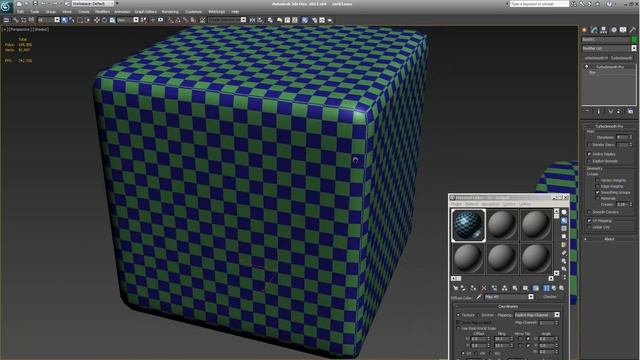Open the Utilities command panel tab
The image size is (640, 360).
633,29
